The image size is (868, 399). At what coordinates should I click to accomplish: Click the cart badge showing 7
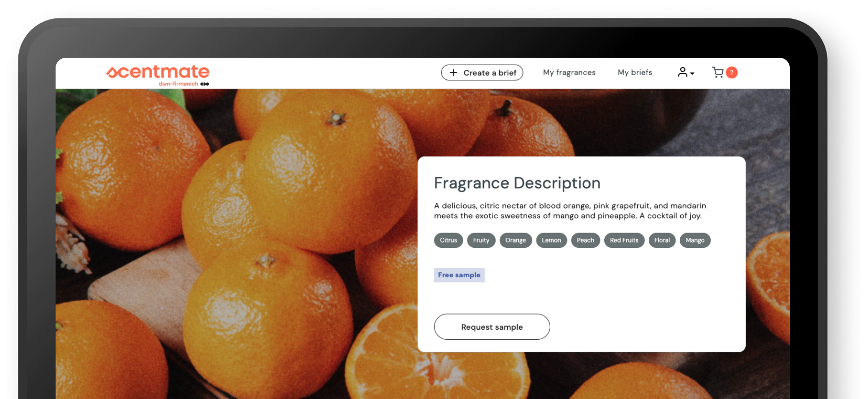pos(732,72)
